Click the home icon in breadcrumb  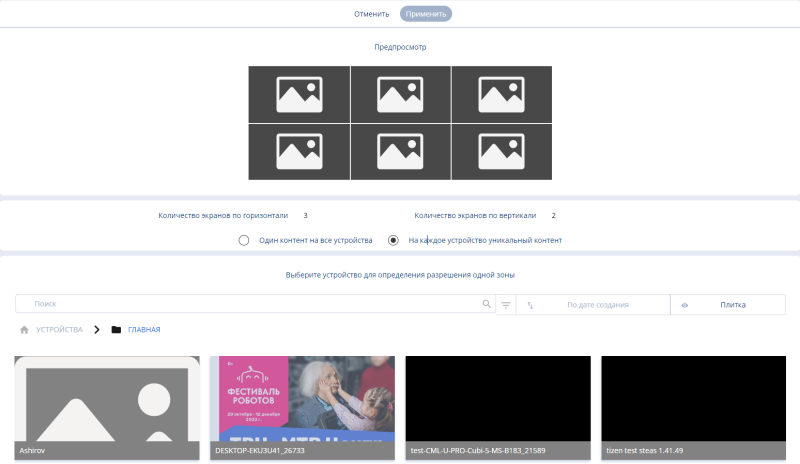click(x=24, y=329)
